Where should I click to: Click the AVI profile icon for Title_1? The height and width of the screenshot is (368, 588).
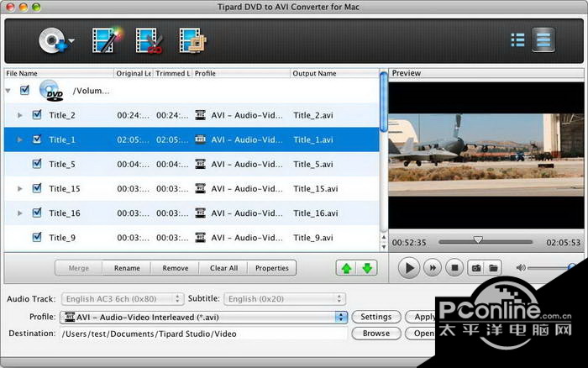click(x=200, y=139)
